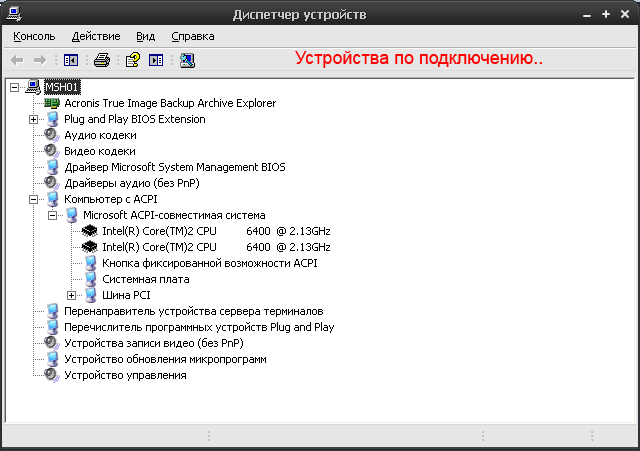Collapse Microsoft ACPI-совместимая система node
Screen dimensions: 640x451
pos(52,215)
